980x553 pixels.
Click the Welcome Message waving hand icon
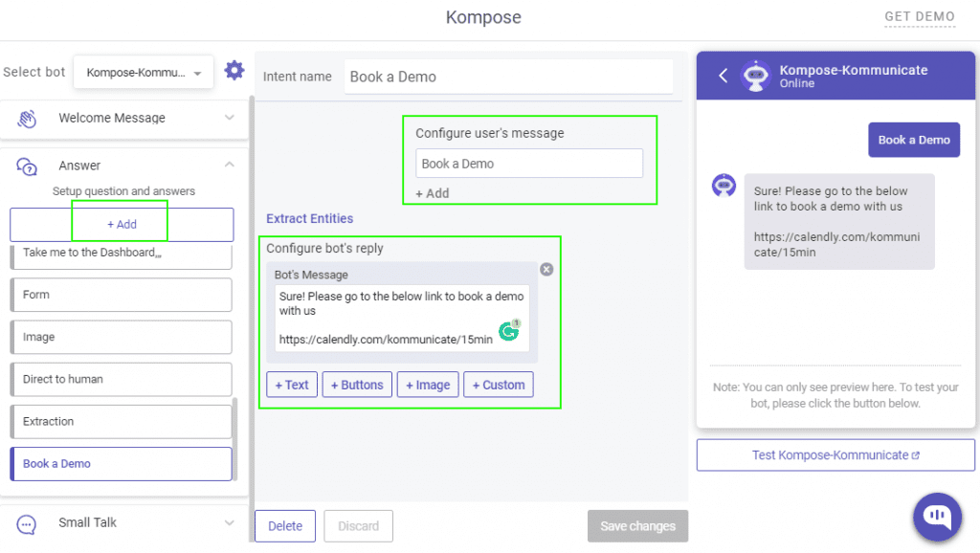tap(27, 118)
